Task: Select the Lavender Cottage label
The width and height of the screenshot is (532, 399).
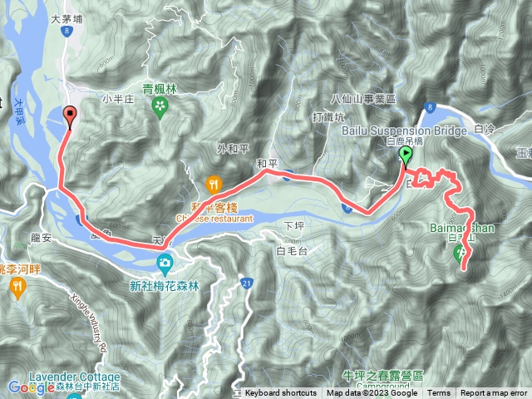Action: click(x=75, y=377)
